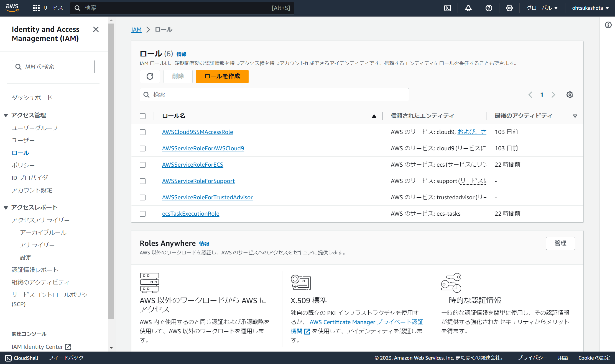This screenshot has width=615, height=364.
Task: Check the AWSCloud9SSMAccessRole checkbox
Action: pyautogui.click(x=142, y=132)
